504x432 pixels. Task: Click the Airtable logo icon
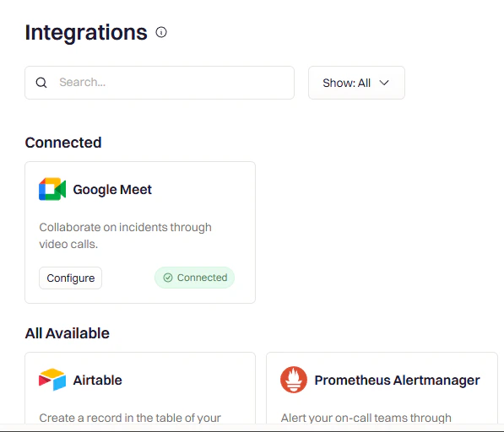52,380
